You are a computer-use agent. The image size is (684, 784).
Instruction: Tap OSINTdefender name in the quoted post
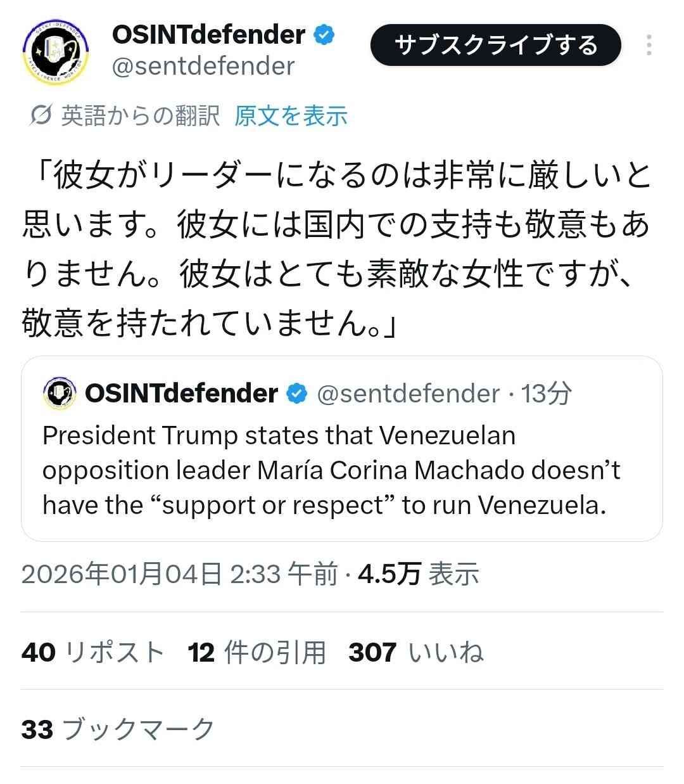coord(181,394)
